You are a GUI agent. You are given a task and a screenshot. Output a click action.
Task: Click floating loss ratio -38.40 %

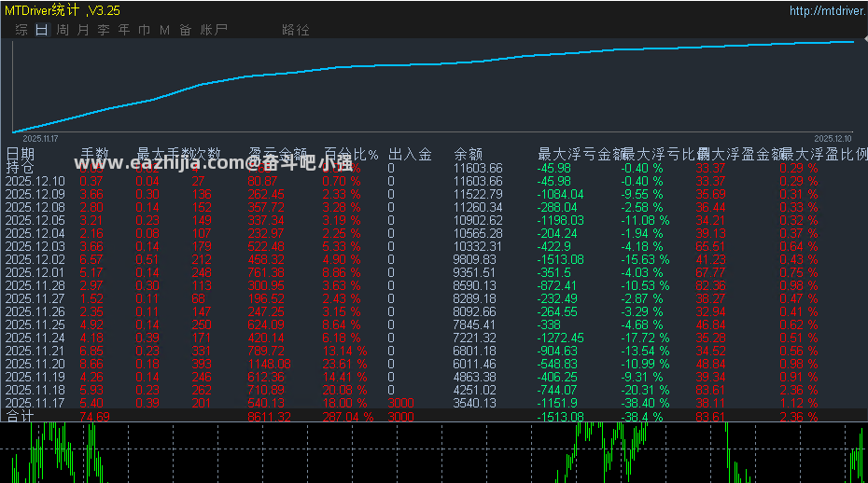pos(645,404)
